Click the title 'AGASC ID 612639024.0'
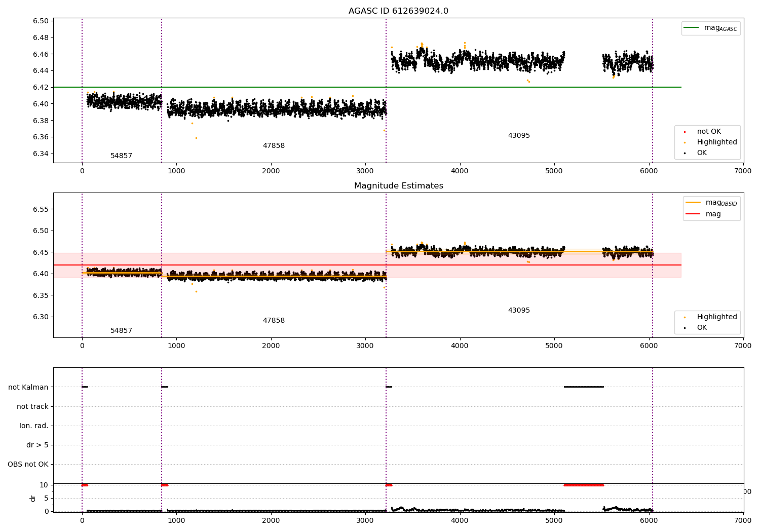760x532 pixels. pos(398,11)
